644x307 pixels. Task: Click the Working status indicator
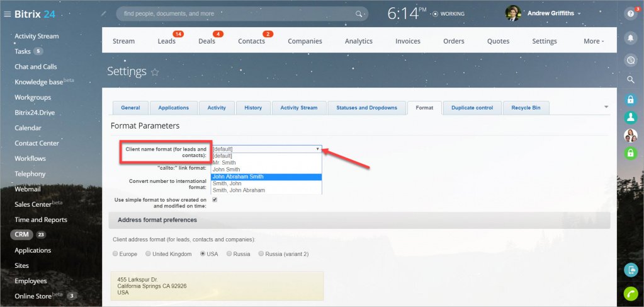[448, 14]
